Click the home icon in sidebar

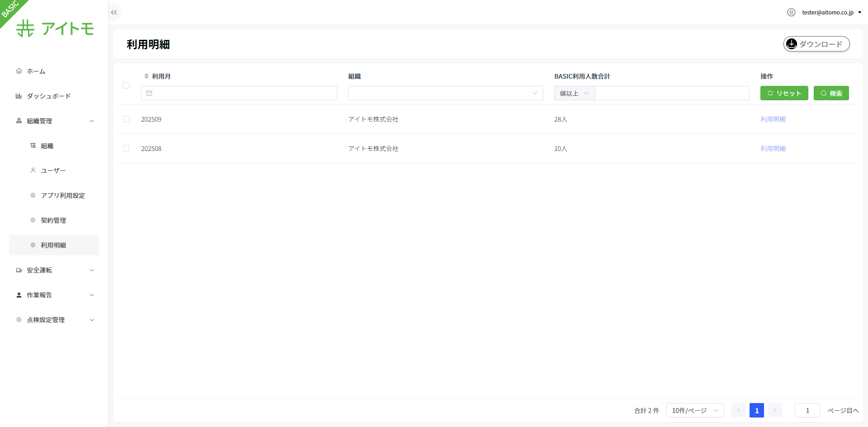pyautogui.click(x=19, y=71)
